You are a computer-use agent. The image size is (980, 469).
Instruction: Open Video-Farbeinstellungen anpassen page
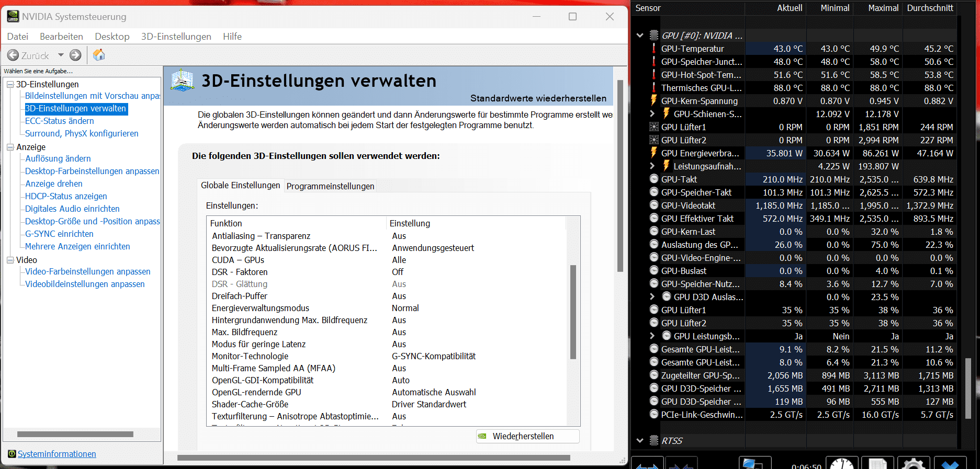[x=88, y=271]
